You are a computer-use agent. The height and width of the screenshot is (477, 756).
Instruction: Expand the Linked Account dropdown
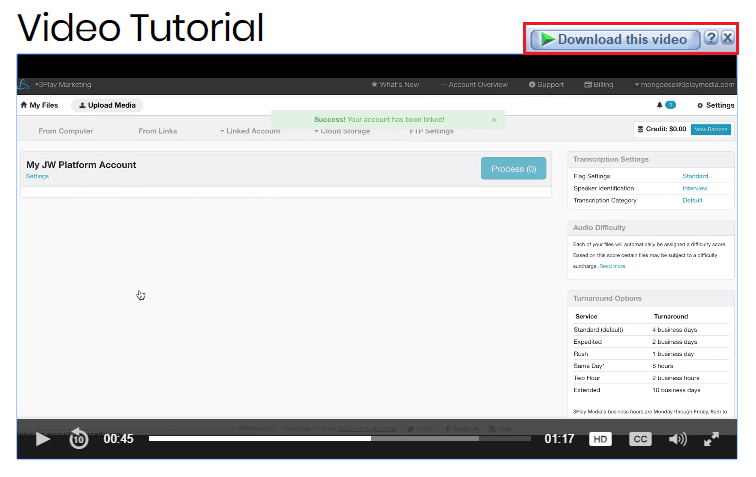(x=251, y=131)
